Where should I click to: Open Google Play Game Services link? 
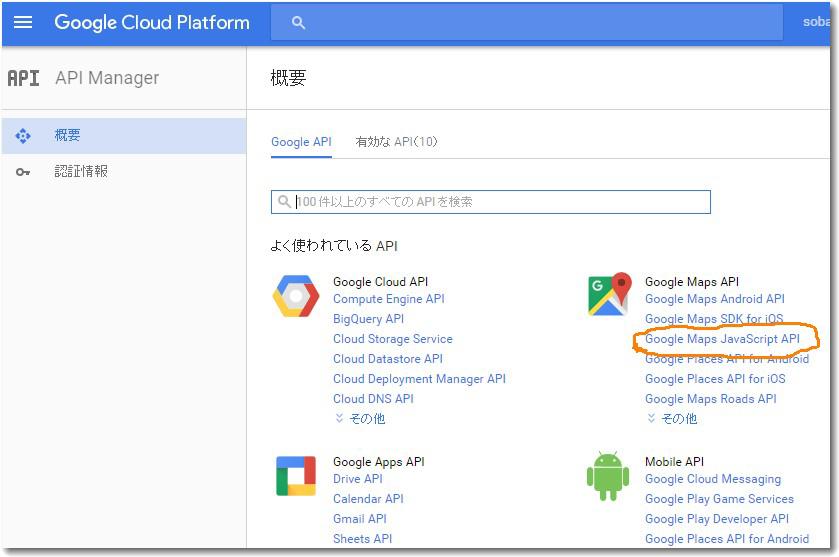[x=719, y=499]
